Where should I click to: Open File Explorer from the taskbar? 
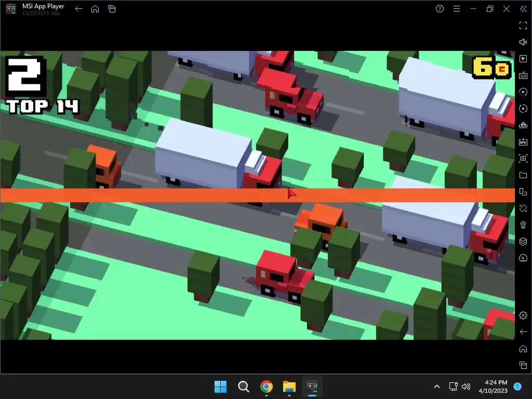point(289,387)
